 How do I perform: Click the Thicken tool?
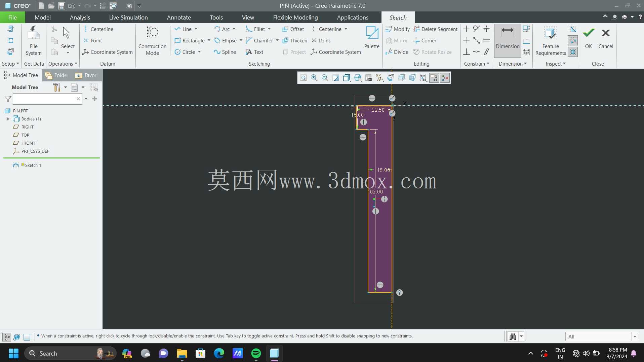tap(295, 41)
